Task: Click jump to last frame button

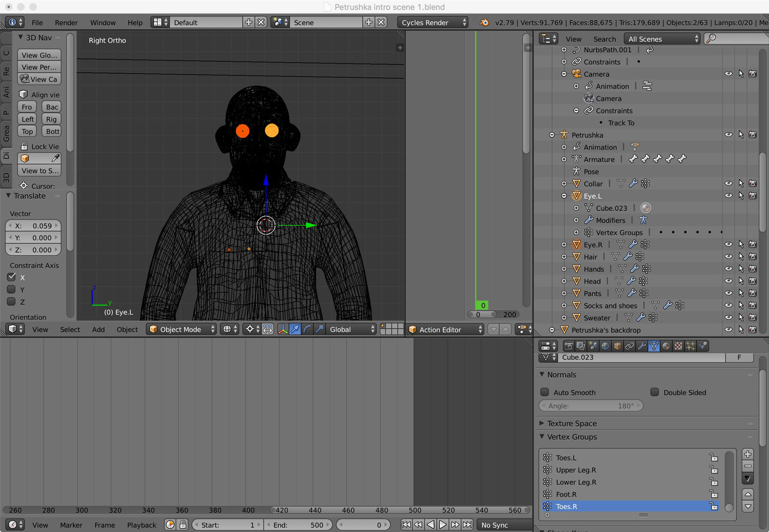Action: (468, 525)
